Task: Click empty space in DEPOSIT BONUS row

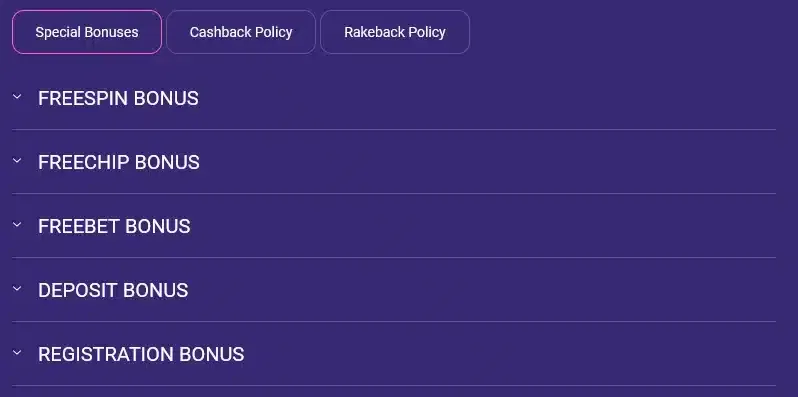Action: tap(483, 291)
